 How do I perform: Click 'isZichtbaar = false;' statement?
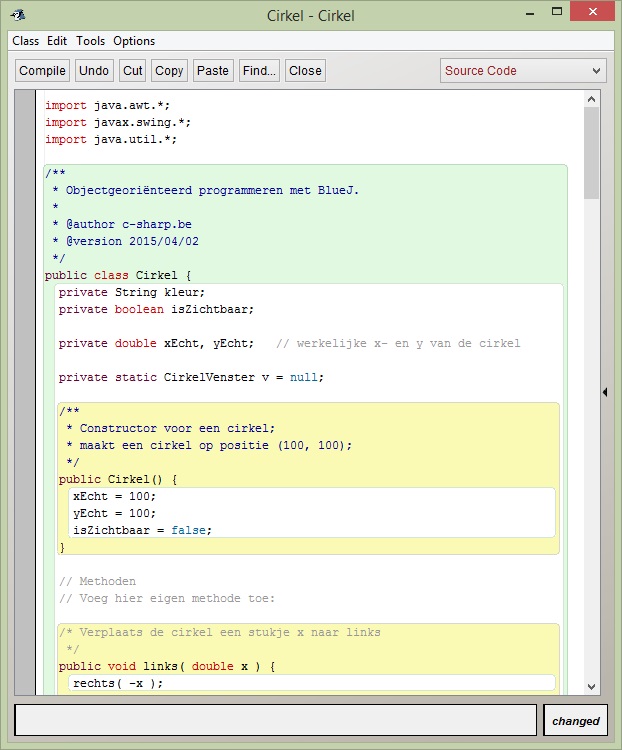click(142, 530)
